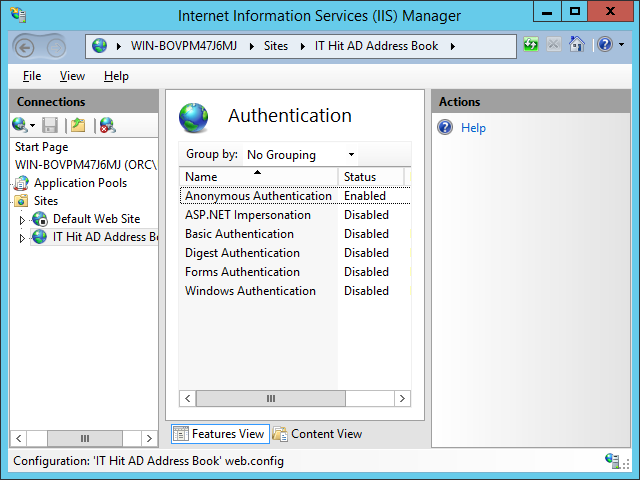Image resolution: width=640 pixels, height=480 pixels.
Task: Go to Home via house icon
Action: coord(576,44)
